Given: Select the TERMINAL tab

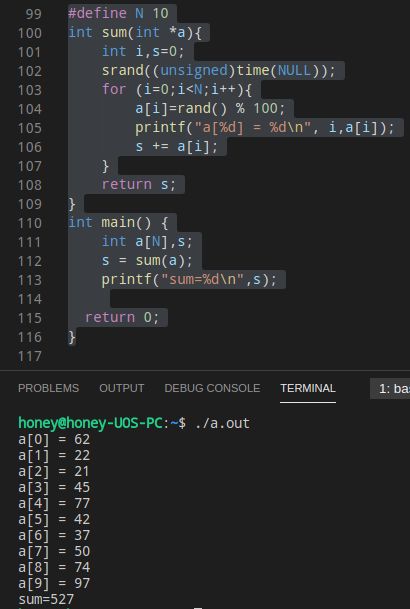Looking at the screenshot, I should coord(308,388).
